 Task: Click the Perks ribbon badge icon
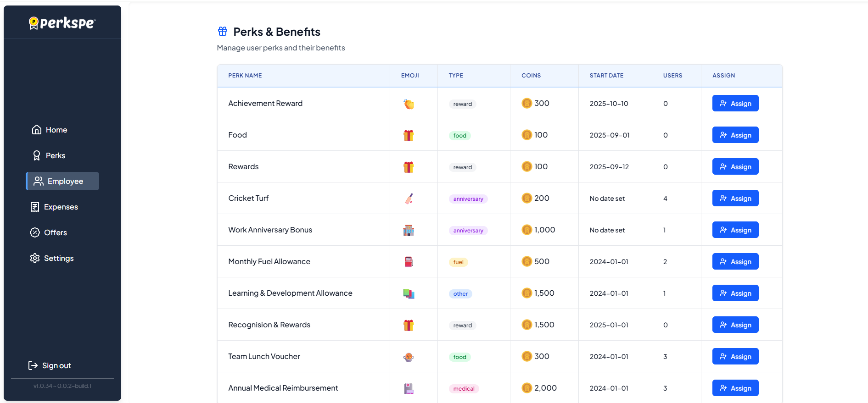point(37,155)
